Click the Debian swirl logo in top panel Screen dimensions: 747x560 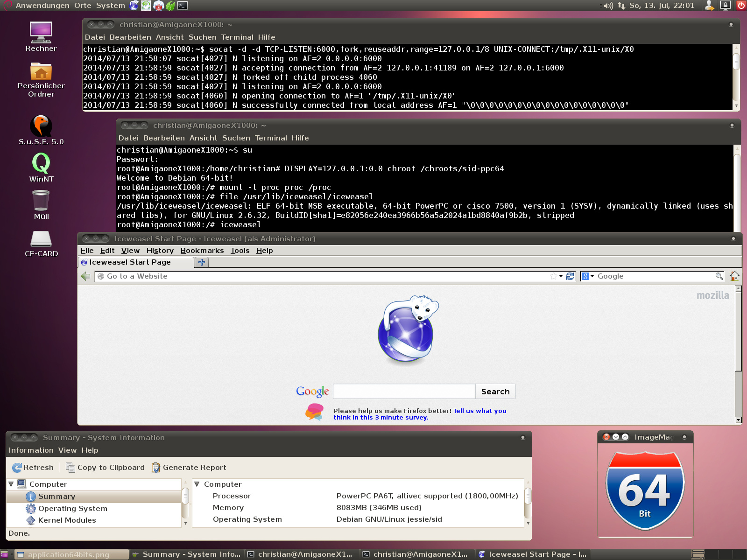tap(7, 6)
